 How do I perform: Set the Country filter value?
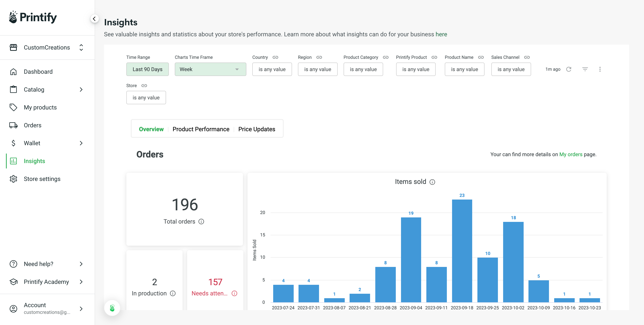pyautogui.click(x=272, y=69)
